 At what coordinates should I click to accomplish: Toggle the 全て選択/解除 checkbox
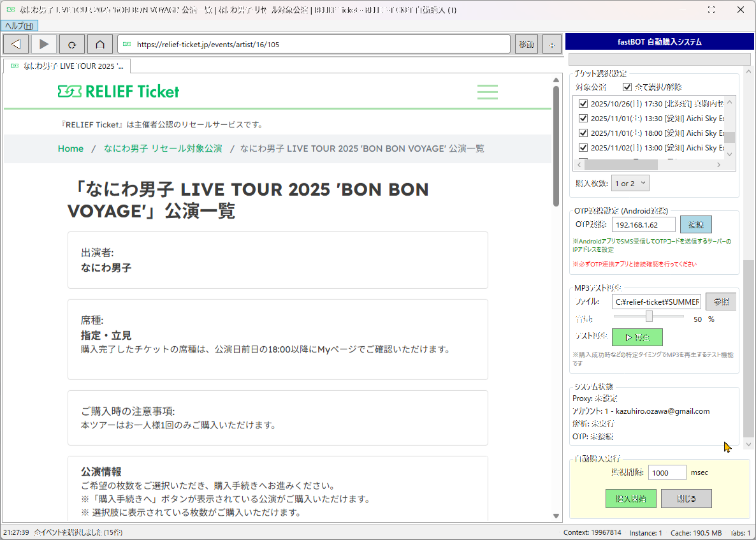(627, 87)
